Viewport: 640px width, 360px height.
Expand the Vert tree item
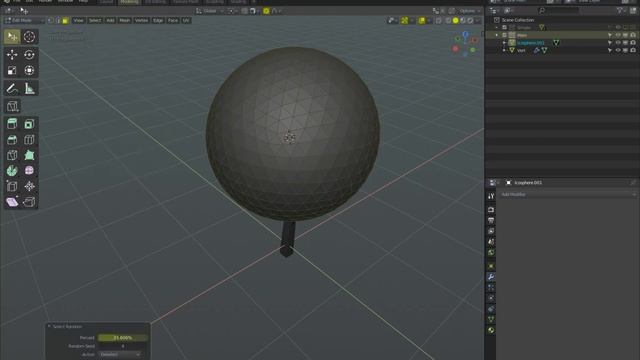504,50
